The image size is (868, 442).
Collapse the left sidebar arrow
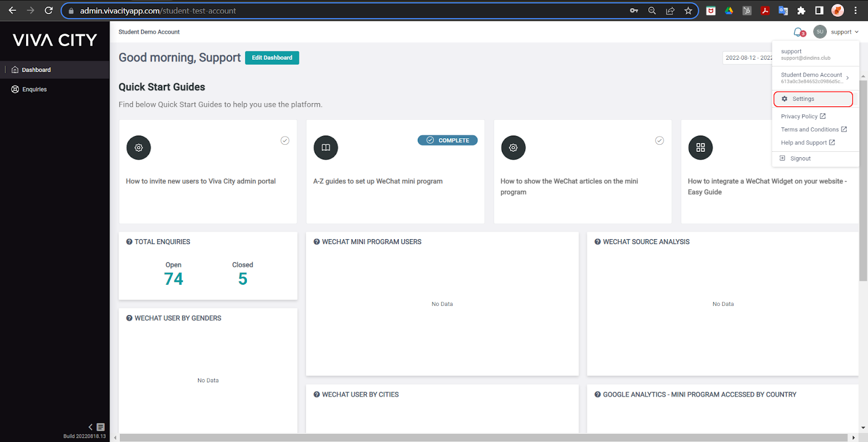tap(91, 427)
